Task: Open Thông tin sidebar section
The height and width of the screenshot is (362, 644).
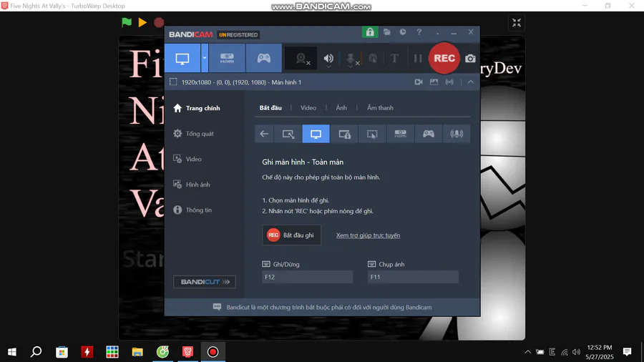Action: 192,210
